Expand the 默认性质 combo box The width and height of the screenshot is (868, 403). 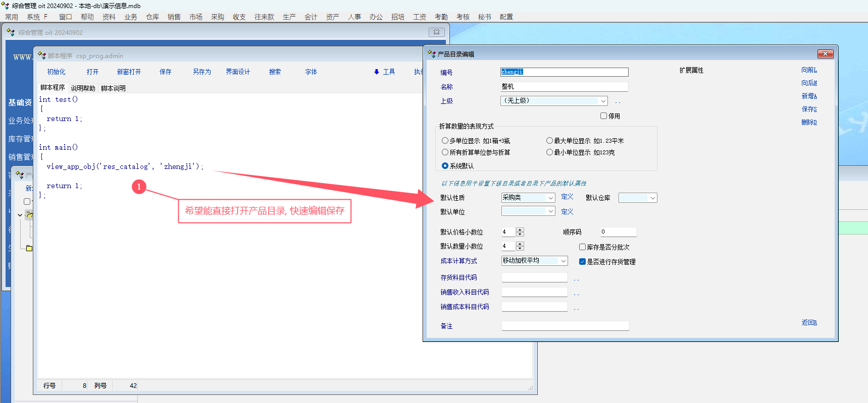pos(550,198)
